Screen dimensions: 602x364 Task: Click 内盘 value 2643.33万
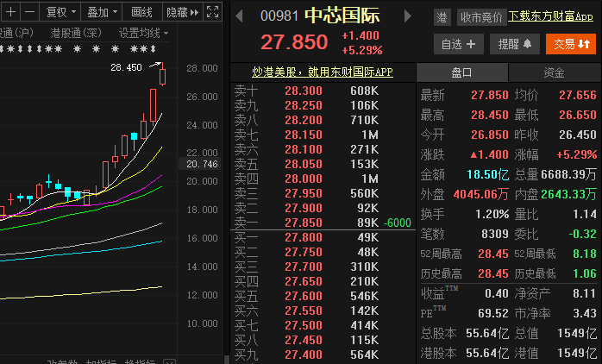tap(569, 194)
